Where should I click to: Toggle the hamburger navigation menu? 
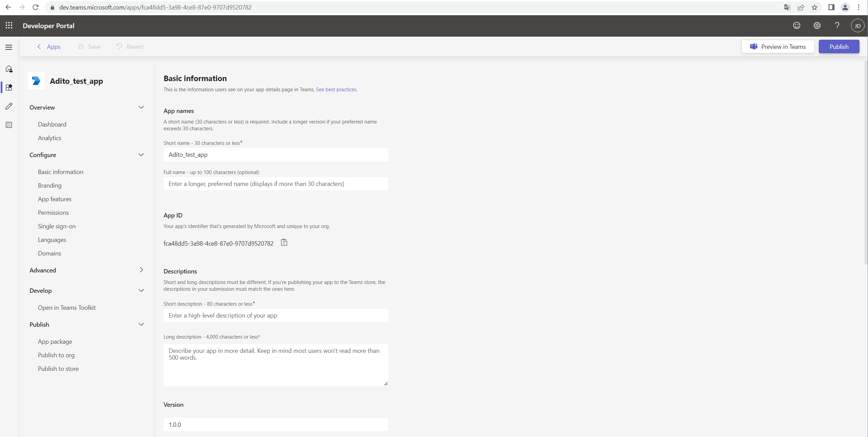[x=9, y=47]
